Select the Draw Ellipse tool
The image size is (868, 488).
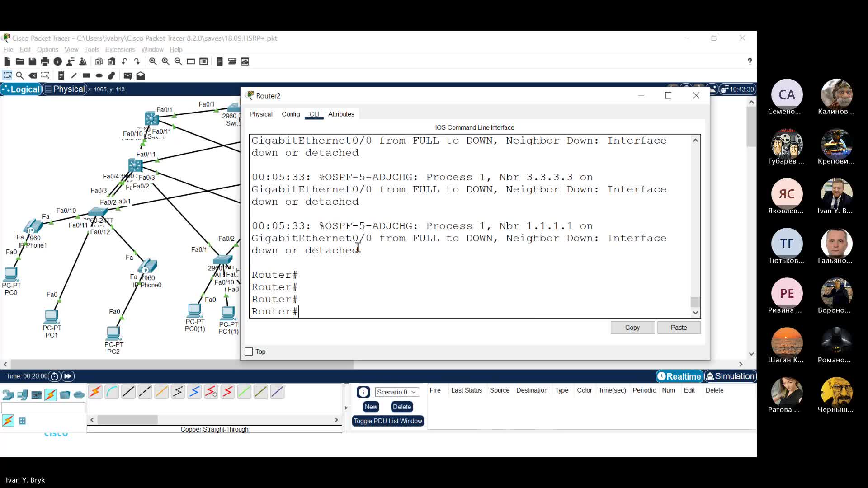tap(99, 75)
